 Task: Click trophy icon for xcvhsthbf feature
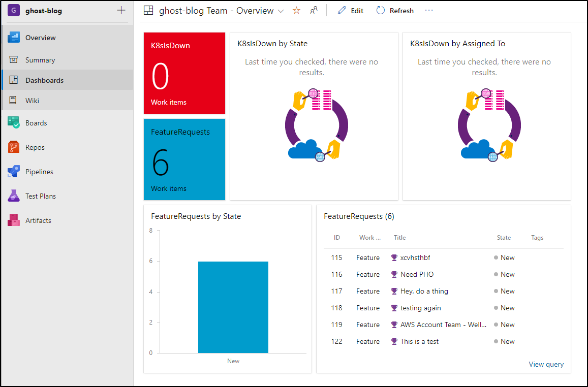tap(394, 258)
